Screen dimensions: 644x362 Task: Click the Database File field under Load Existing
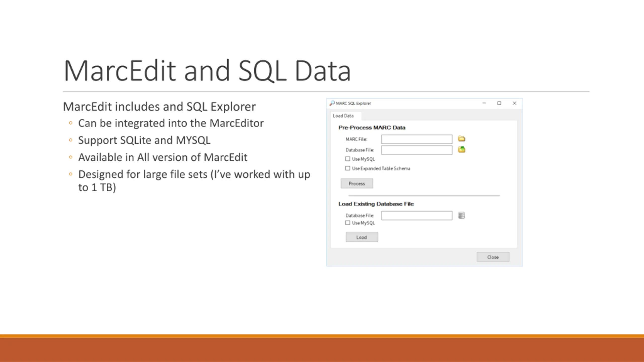[417, 215]
